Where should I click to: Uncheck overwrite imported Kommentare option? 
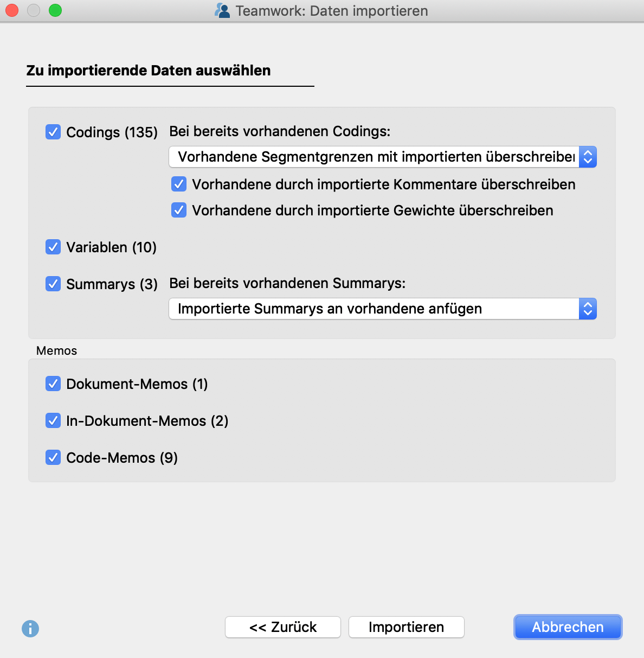(179, 184)
